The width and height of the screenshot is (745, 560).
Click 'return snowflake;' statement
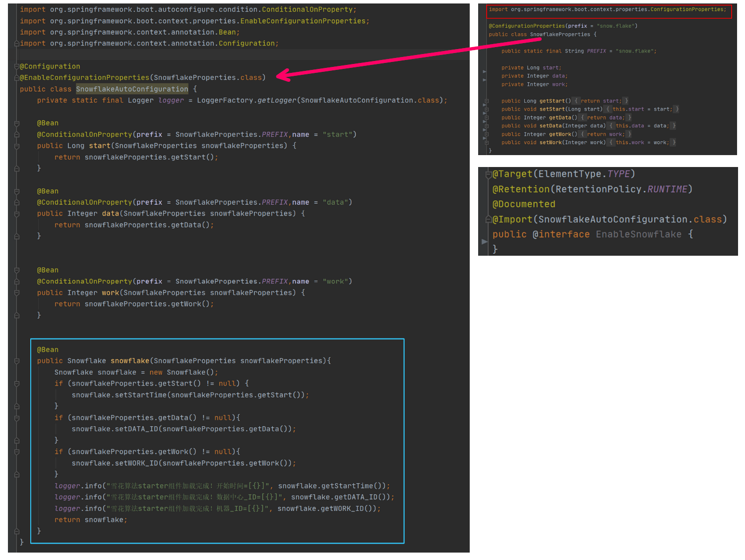point(91,520)
